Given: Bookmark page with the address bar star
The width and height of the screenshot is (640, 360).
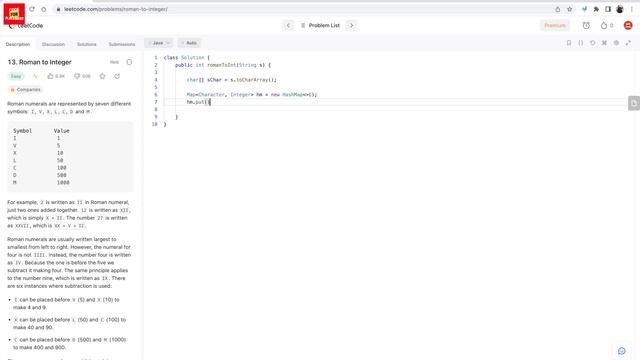Looking at the screenshot, I should 569,9.
